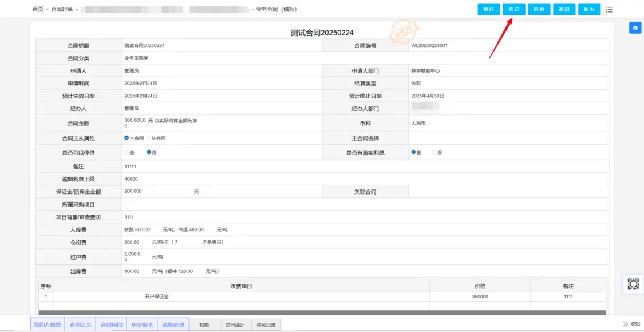Click the 汽运 fee value 480.00

coord(196,230)
